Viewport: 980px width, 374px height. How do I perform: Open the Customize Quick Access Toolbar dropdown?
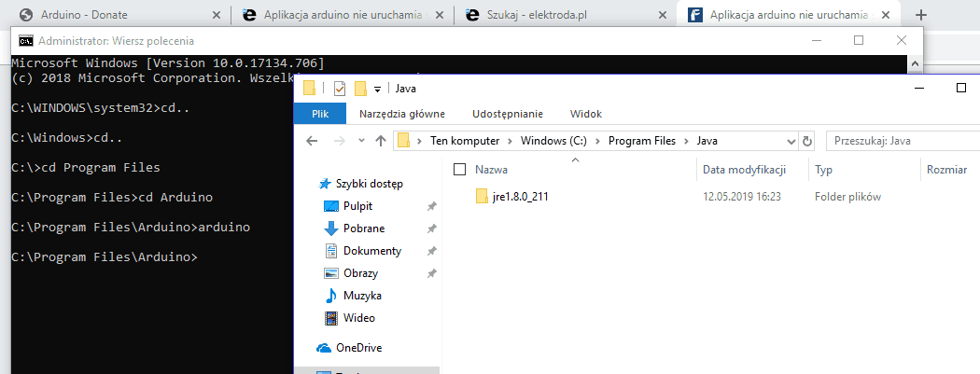click(x=377, y=90)
